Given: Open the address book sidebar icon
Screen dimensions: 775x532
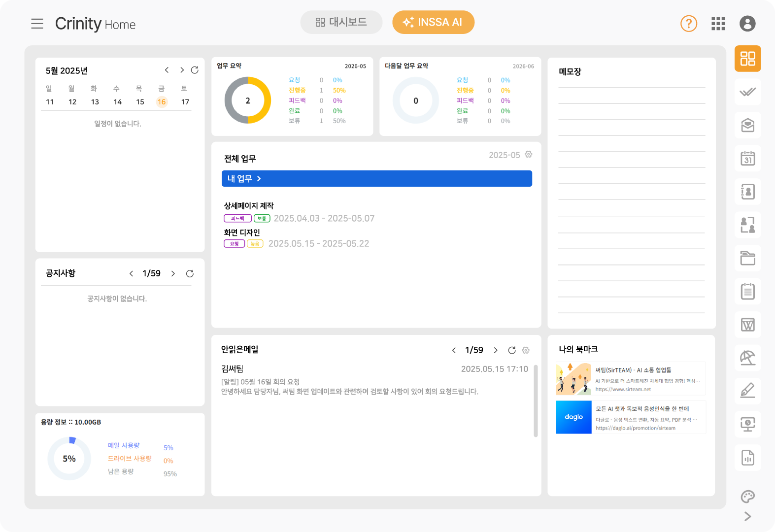Looking at the screenshot, I should pyautogui.click(x=747, y=192).
